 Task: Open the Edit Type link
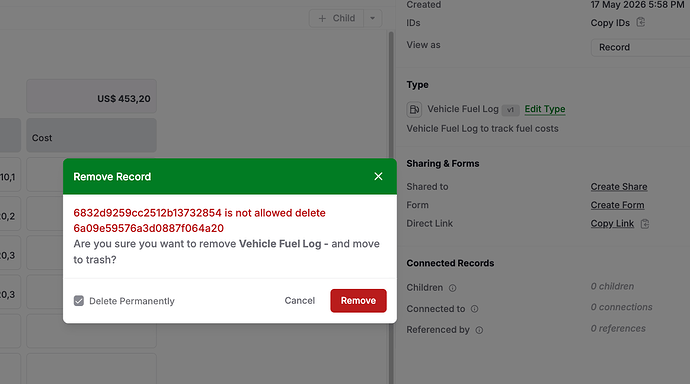[545, 109]
